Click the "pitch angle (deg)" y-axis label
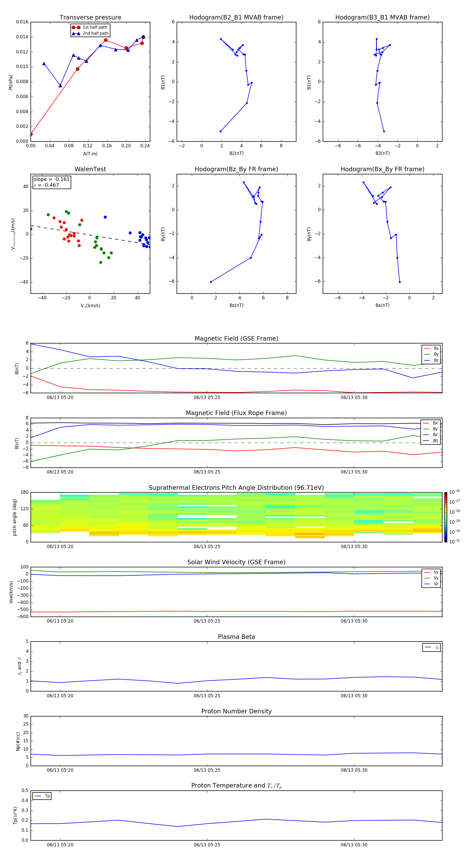The image size is (473, 868). (x=14, y=517)
